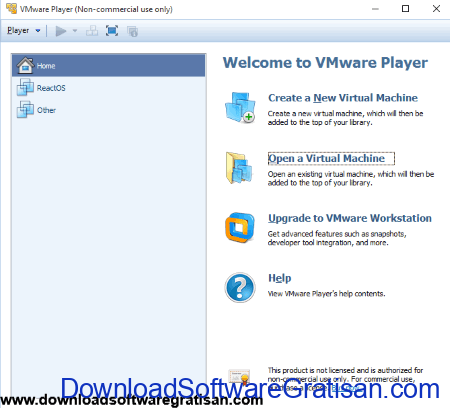The image size is (450, 408).
Task: Click Create a New Virtual Machine link
Action: (x=343, y=98)
